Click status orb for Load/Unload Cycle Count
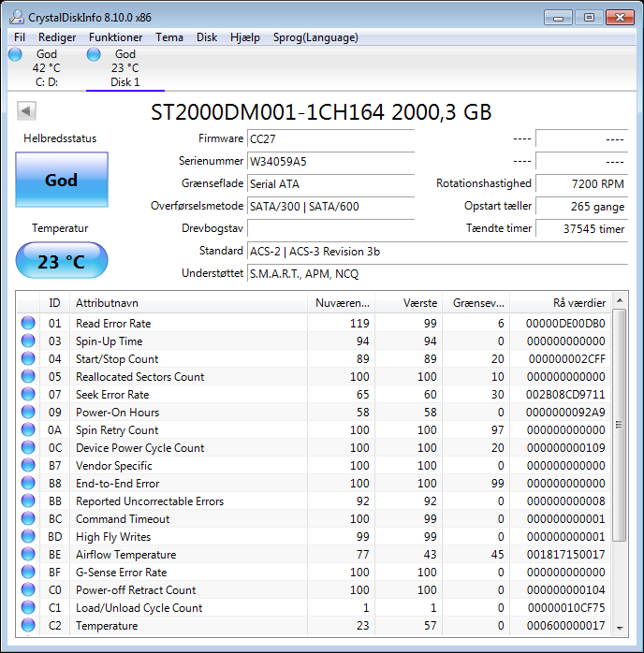 tap(28, 607)
